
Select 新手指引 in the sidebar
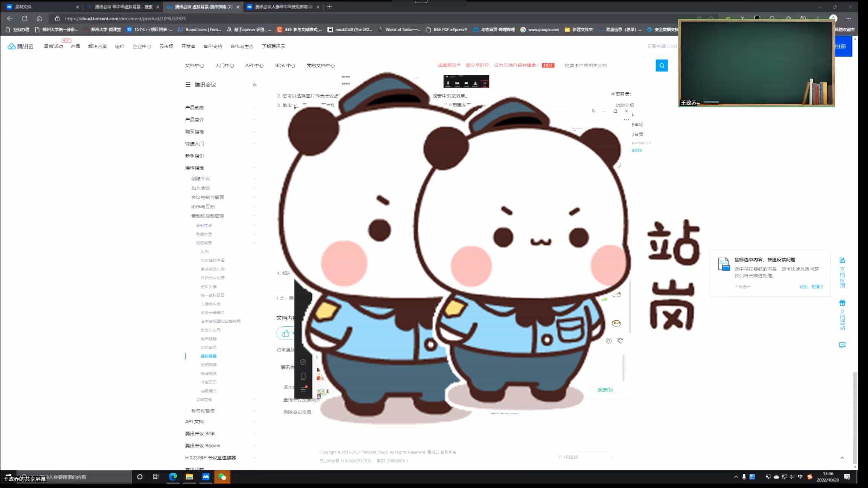click(x=194, y=156)
